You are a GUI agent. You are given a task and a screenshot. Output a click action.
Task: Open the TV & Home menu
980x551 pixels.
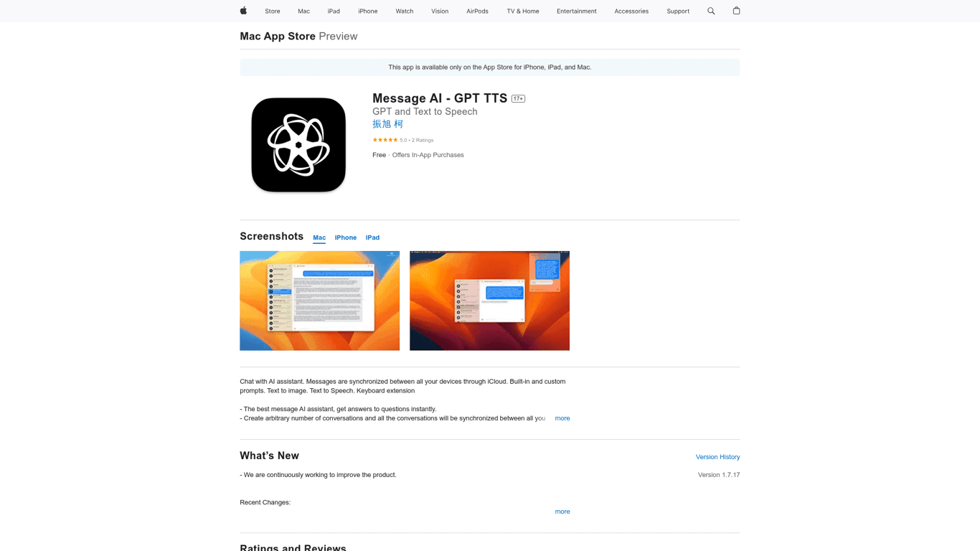(522, 11)
